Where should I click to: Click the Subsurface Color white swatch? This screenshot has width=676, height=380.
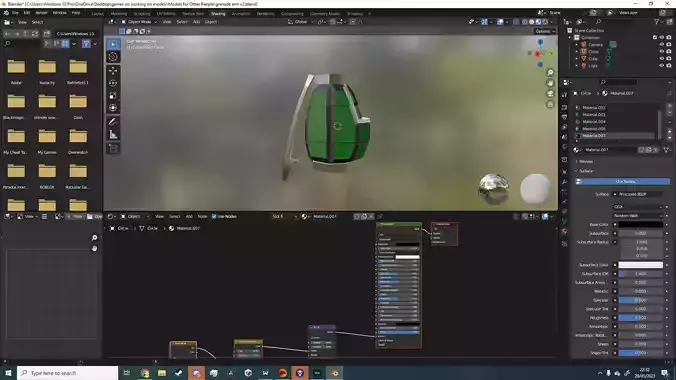coord(641,265)
